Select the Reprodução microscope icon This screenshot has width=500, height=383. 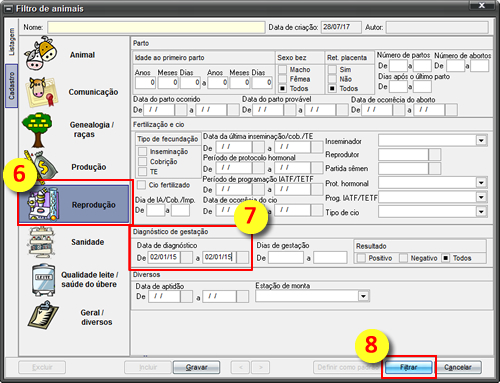(43, 204)
